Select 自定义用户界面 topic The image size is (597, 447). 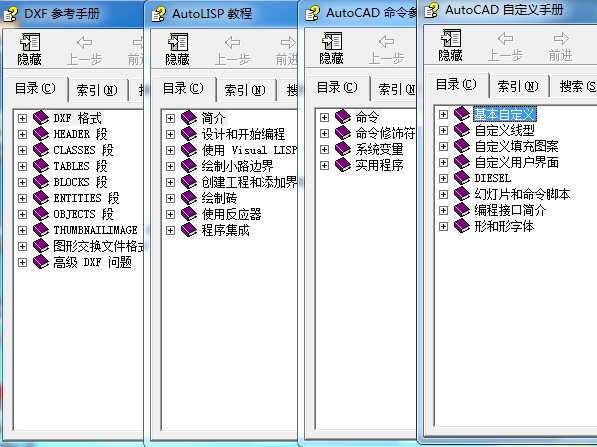517,163
